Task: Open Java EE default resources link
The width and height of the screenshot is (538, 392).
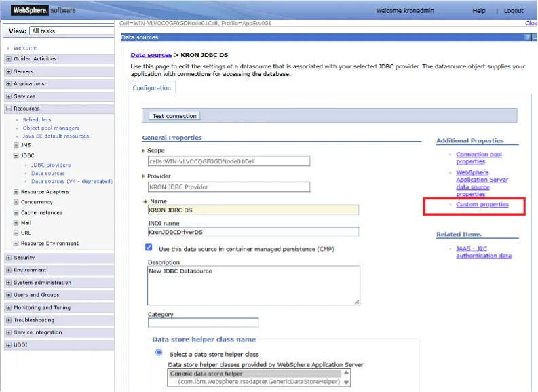Action: 56,136
